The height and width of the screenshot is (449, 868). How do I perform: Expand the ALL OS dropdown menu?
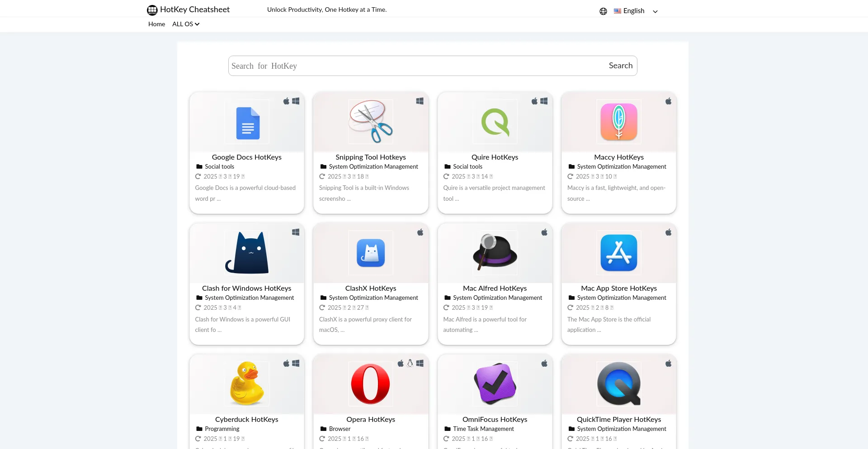186,24
